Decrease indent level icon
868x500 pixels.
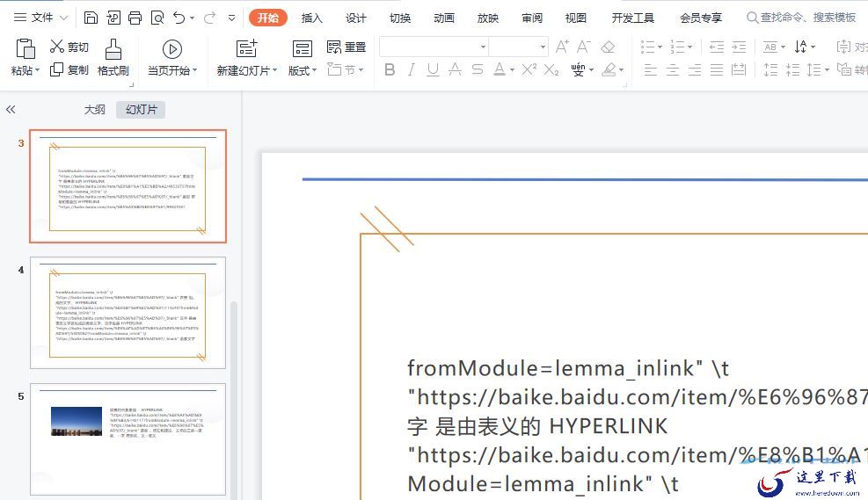pyautogui.click(x=717, y=47)
